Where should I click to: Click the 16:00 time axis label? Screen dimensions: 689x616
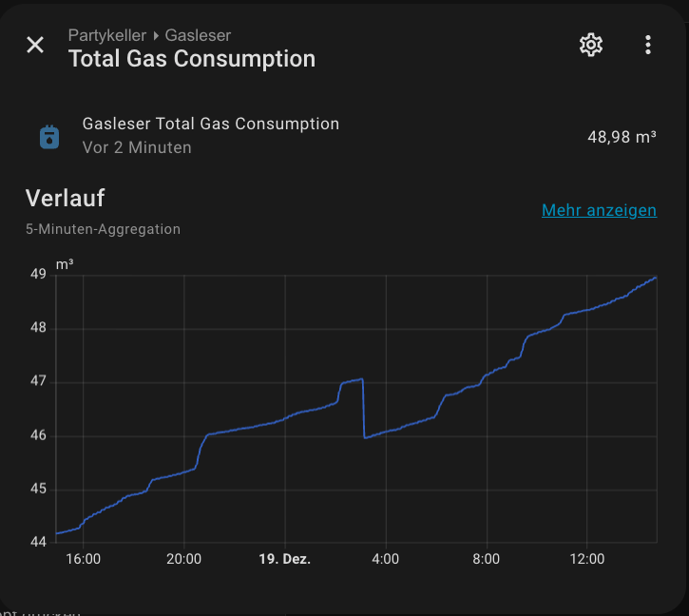(84, 559)
